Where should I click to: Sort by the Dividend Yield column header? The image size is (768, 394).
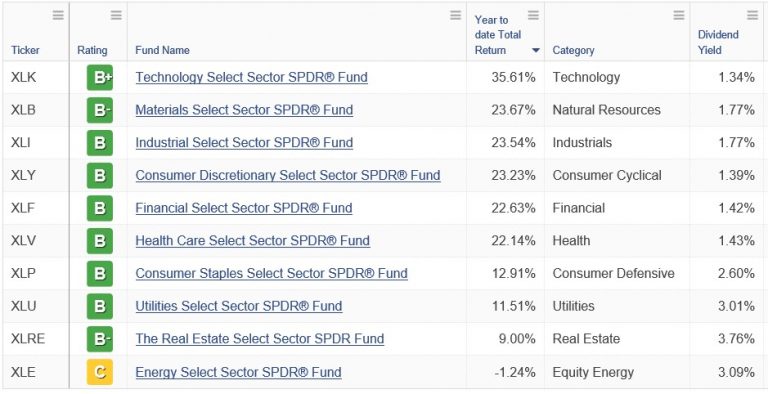tap(718, 42)
